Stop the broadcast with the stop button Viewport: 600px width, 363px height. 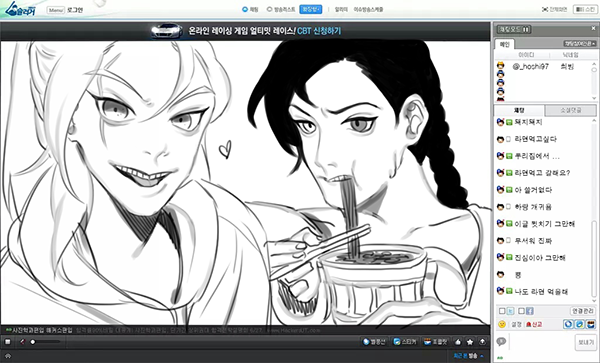coord(8,342)
